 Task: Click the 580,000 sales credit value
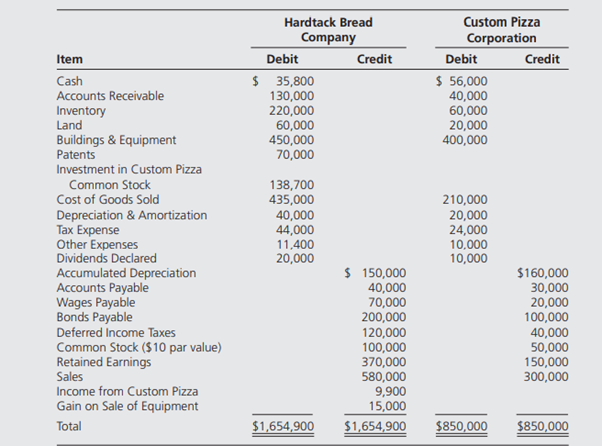pos(385,377)
